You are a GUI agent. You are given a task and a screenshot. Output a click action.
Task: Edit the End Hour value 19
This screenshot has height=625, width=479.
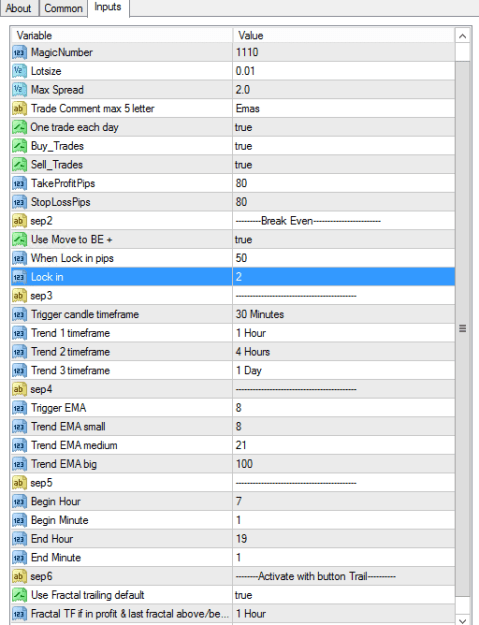click(x=344, y=539)
